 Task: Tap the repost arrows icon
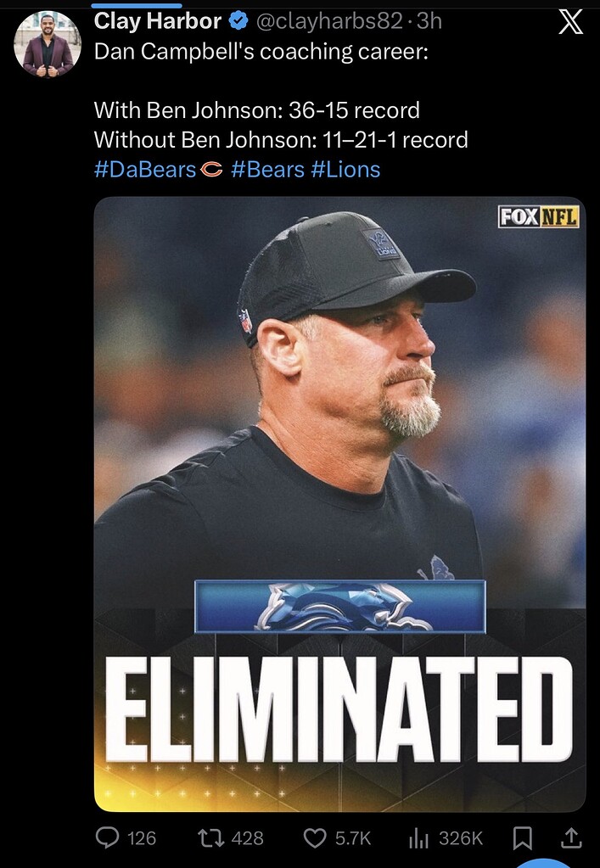[210, 837]
